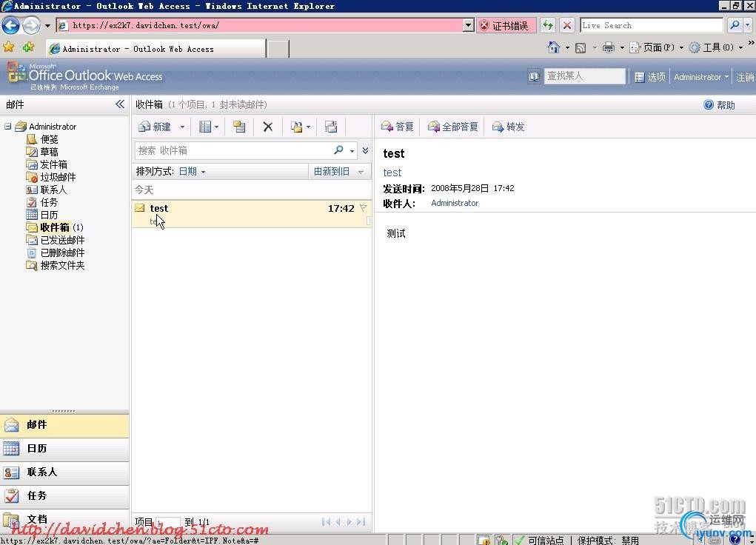Click the Check Messages toolbar icon
This screenshot has height=545, width=756.
coord(331,127)
